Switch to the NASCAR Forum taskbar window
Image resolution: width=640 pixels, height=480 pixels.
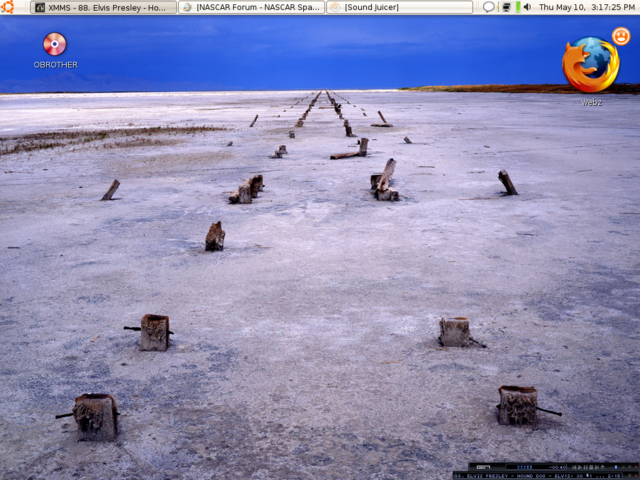point(251,7)
